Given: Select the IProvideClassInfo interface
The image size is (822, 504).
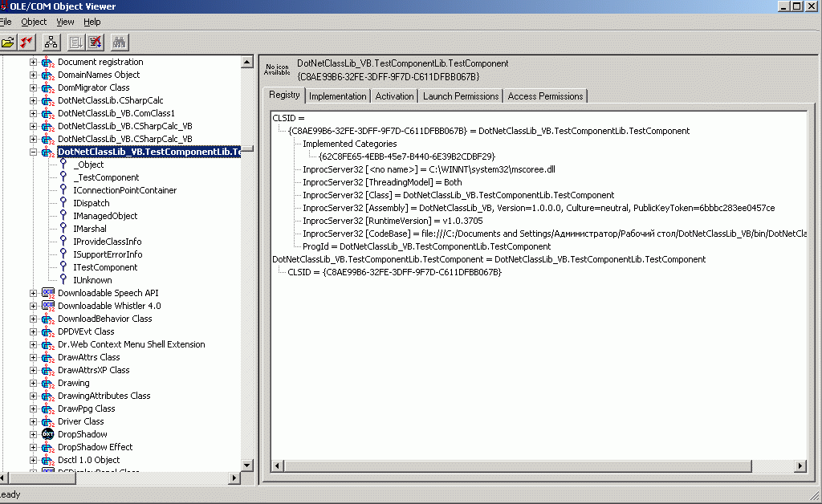Looking at the screenshot, I should pos(108,242).
